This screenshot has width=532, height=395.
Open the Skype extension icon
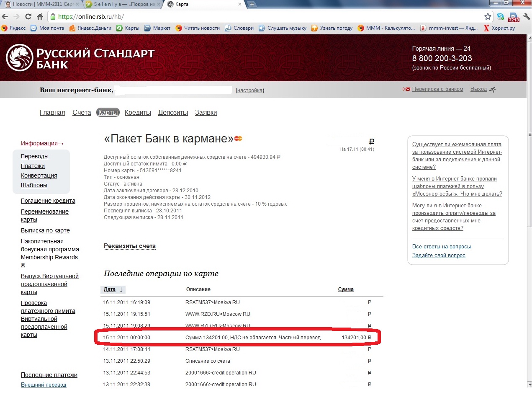pos(501,17)
